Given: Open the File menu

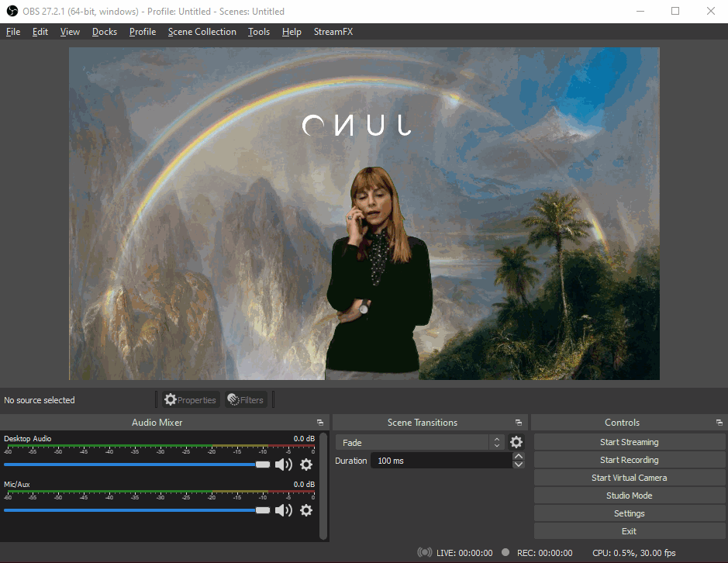Looking at the screenshot, I should 13,32.
